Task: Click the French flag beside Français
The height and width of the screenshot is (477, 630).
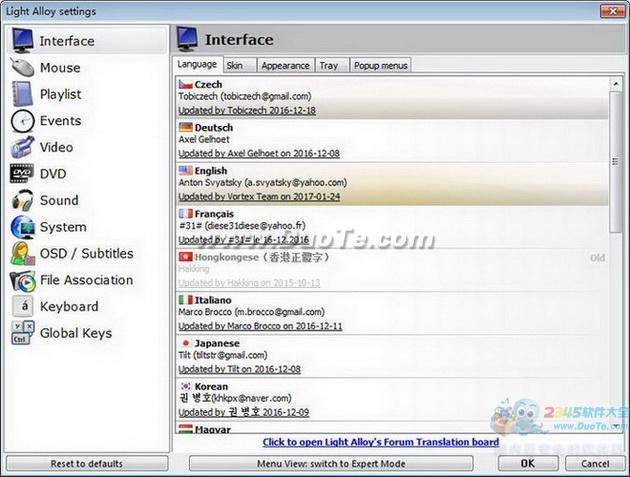Action: pyautogui.click(x=185, y=213)
